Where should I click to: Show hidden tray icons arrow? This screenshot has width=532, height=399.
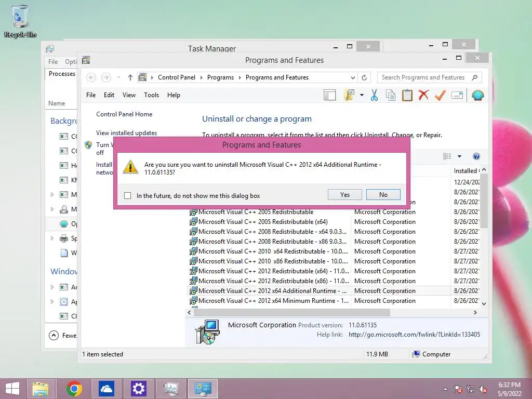click(445, 389)
